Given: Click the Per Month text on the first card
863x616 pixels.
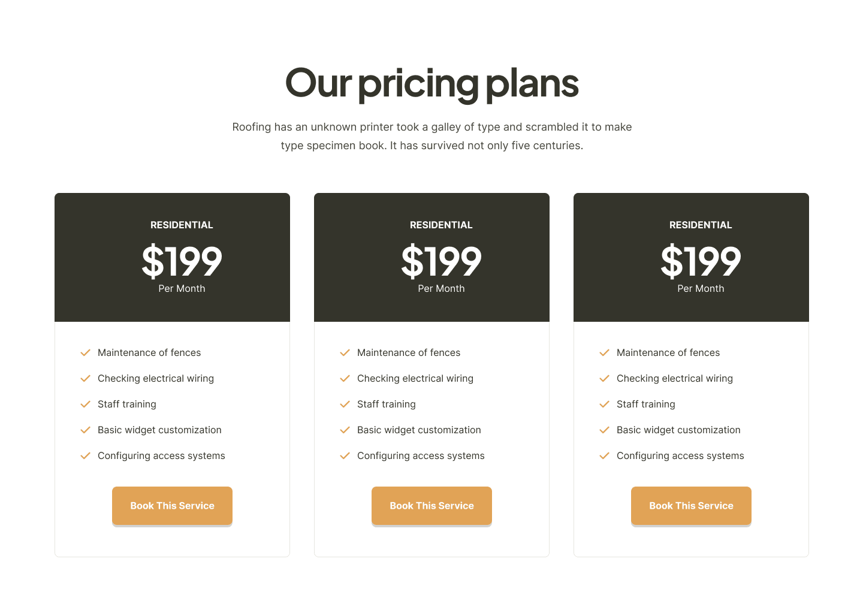Looking at the screenshot, I should pyautogui.click(x=182, y=288).
